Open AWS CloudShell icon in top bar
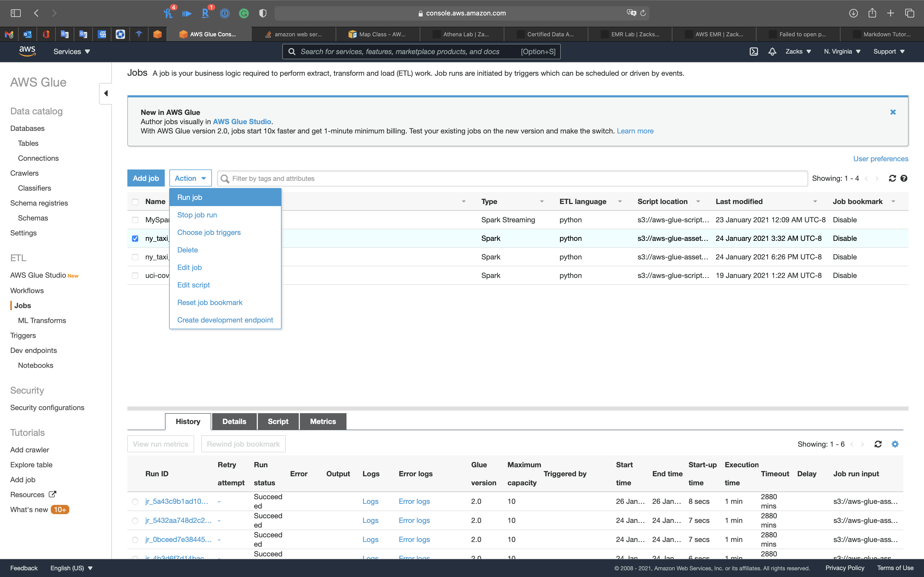 [753, 52]
